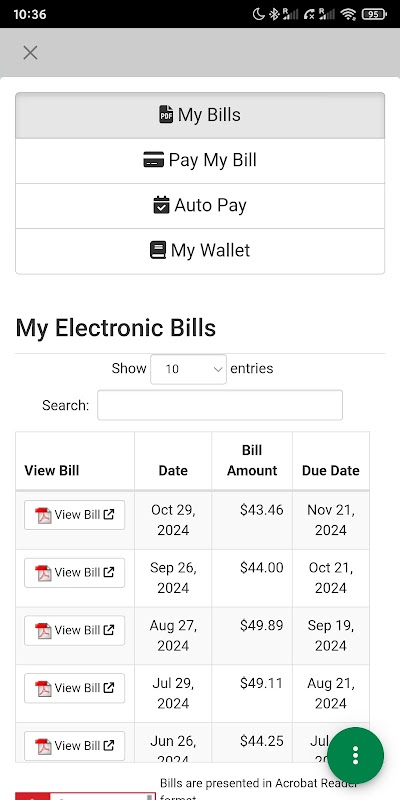Expand the Show entries dropdown
The image size is (400, 800).
click(188, 369)
